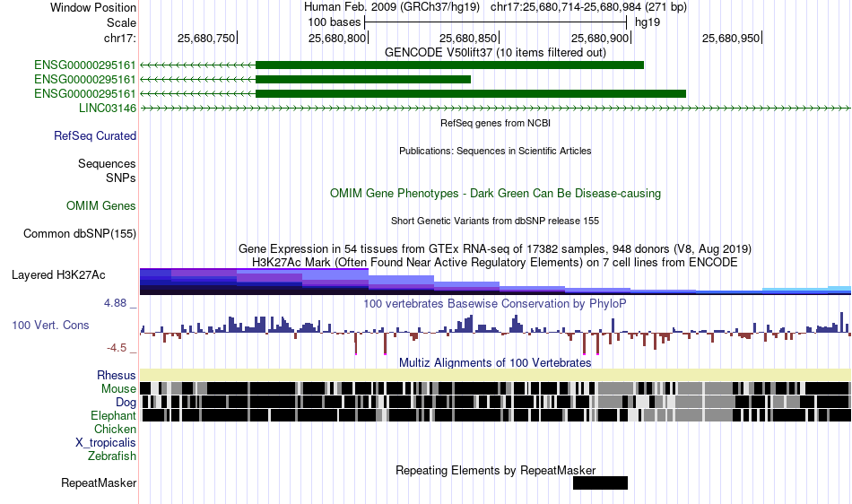Screen dimensions: 852x504
Task: Click the OMIM Genes track label
Action: click(x=101, y=206)
